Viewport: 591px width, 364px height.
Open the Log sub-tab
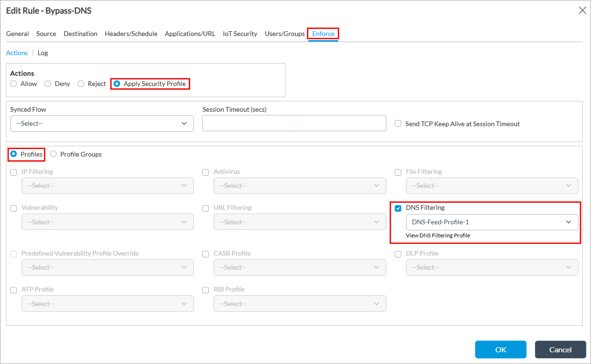click(43, 53)
